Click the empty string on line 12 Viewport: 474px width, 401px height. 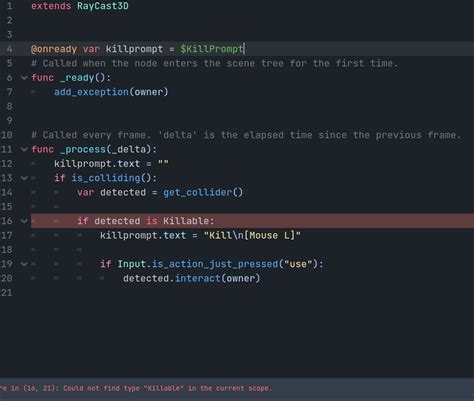click(163, 163)
